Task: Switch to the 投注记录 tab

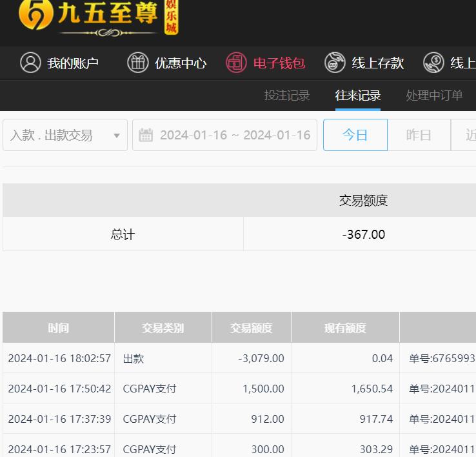Action: pyautogui.click(x=287, y=96)
